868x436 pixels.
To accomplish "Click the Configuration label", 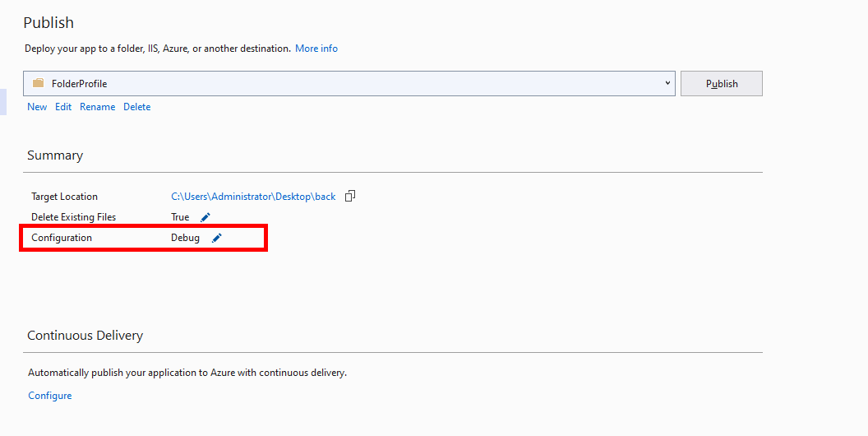I will 62,238.
